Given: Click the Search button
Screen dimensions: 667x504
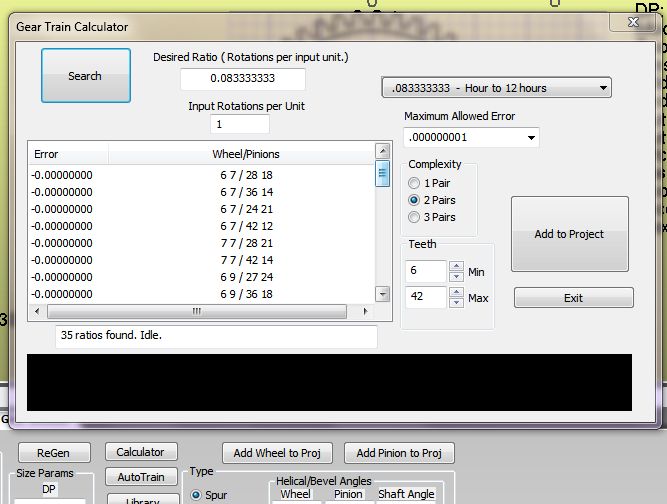Looking at the screenshot, I should 85,76.
